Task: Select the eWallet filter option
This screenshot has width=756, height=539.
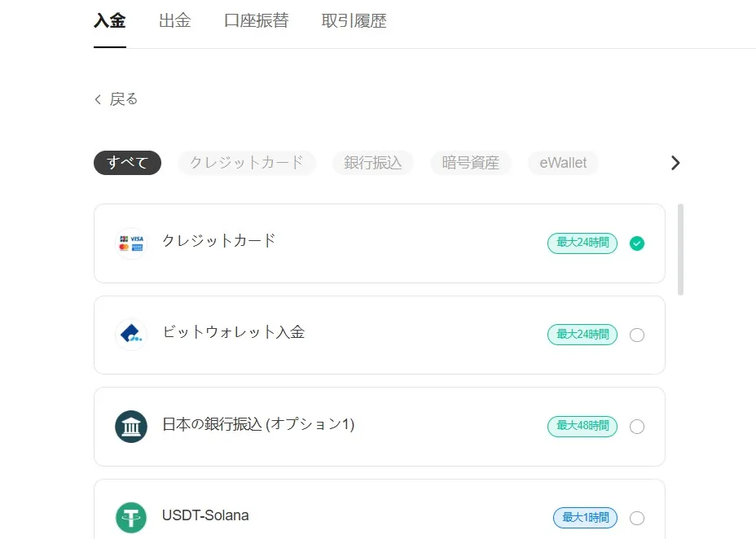Action: point(563,162)
